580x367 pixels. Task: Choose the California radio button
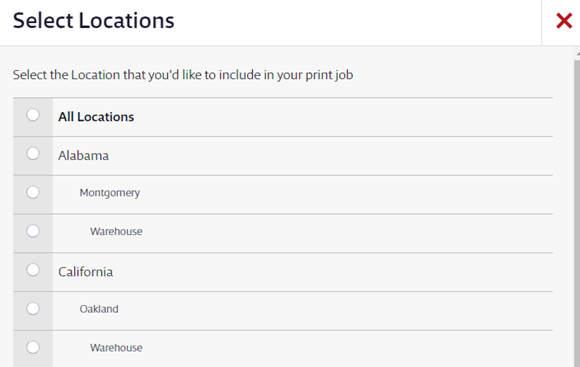pos(33,270)
